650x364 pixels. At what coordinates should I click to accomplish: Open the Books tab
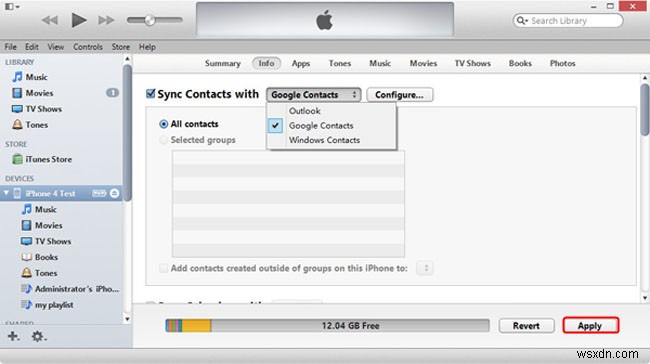coord(520,63)
